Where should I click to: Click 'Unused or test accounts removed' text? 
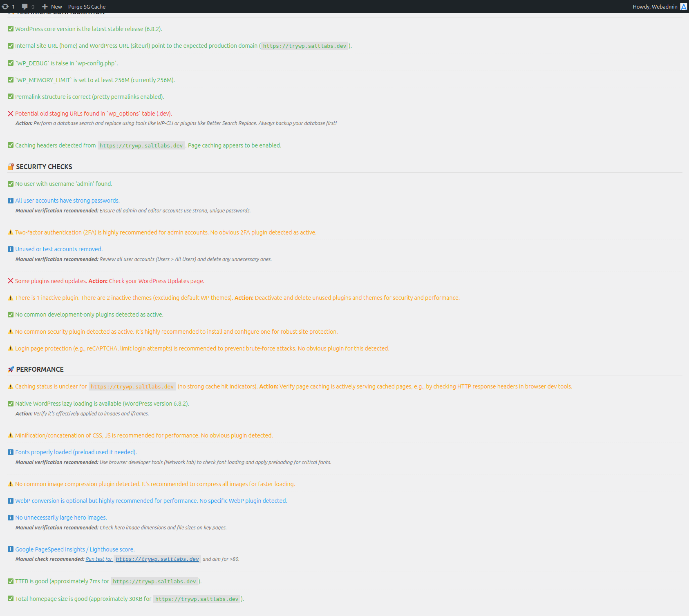click(x=59, y=249)
